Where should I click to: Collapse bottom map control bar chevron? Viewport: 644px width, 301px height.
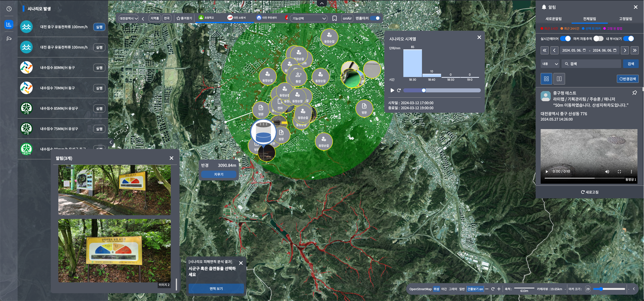[634, 289]
